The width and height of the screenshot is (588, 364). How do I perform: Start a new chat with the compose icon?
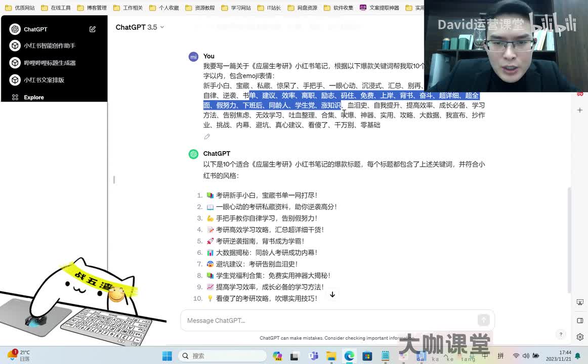tap(93, 29)
